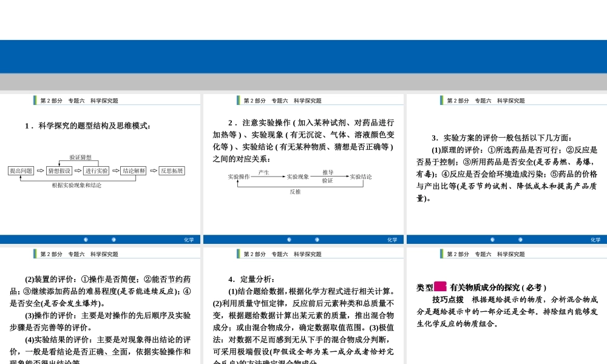The height and width of the screenshot is (364, 607).
Task: Click the red 类型 marker icon on the last slide
Action: tap(441, 286)
